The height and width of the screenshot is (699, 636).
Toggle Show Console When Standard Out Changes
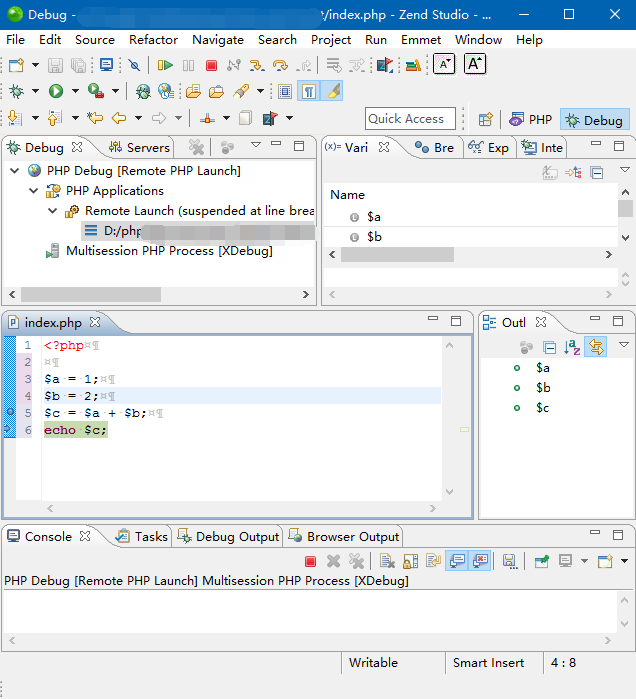[457, 561]
